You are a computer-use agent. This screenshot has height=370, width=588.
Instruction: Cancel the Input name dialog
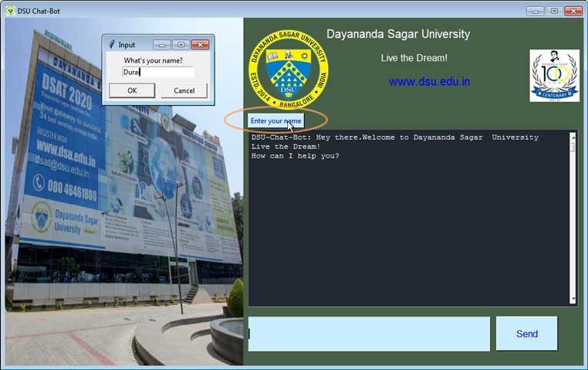pos(184,90)
